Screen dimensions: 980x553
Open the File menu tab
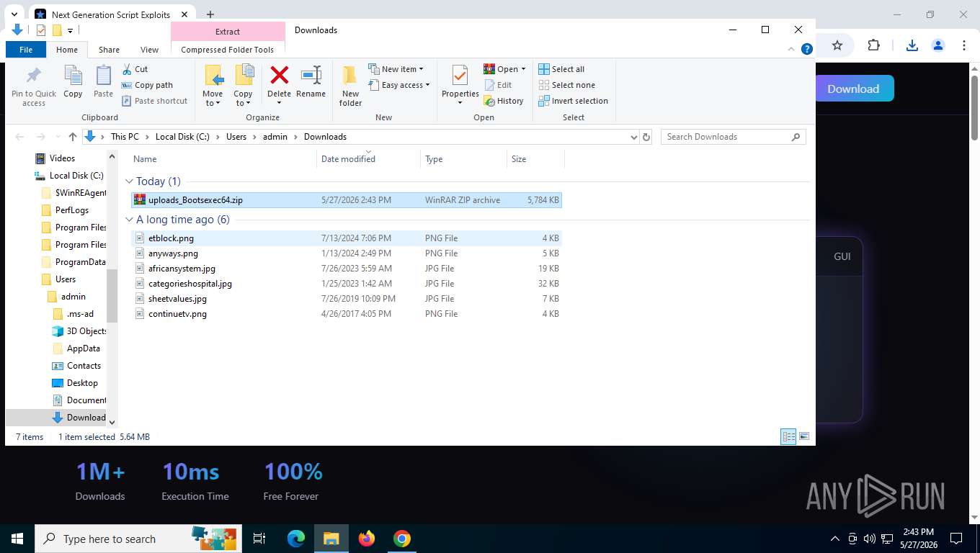pos(26,50)
